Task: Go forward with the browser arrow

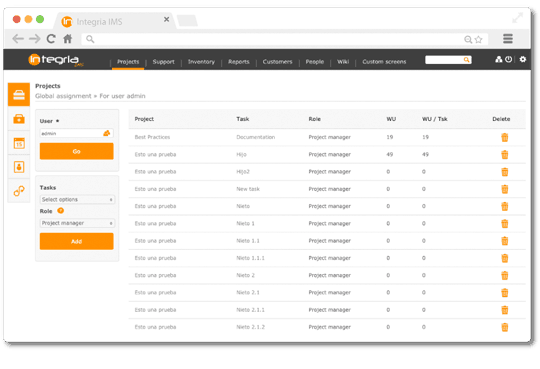Action: [x=34, y=39]
